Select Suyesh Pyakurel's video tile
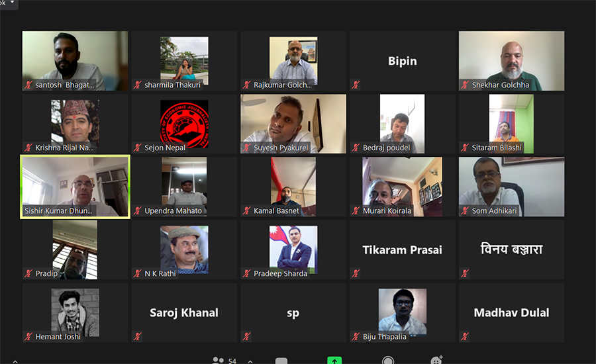Viewport: 596px width, 364px height. (293, 124)
